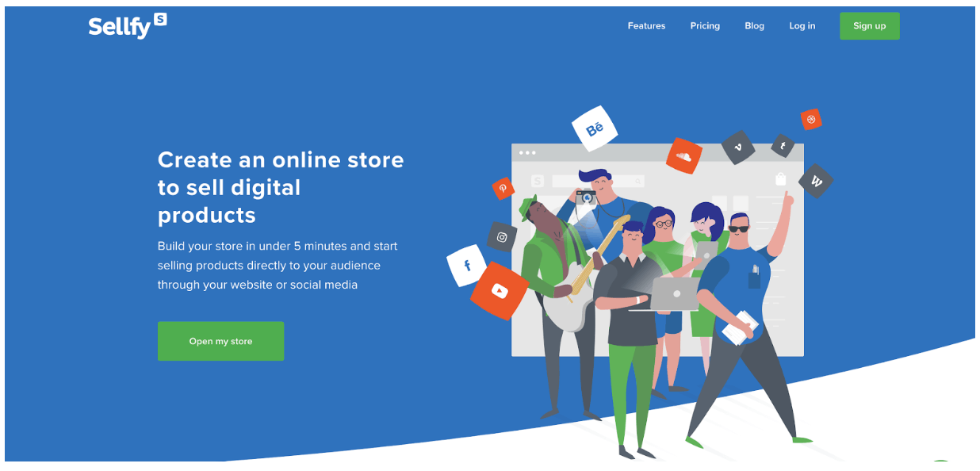Image resolution: width=980 pixels, height=471 pixels.
Task: Go to the Pricing page
Action: (705, 26)
